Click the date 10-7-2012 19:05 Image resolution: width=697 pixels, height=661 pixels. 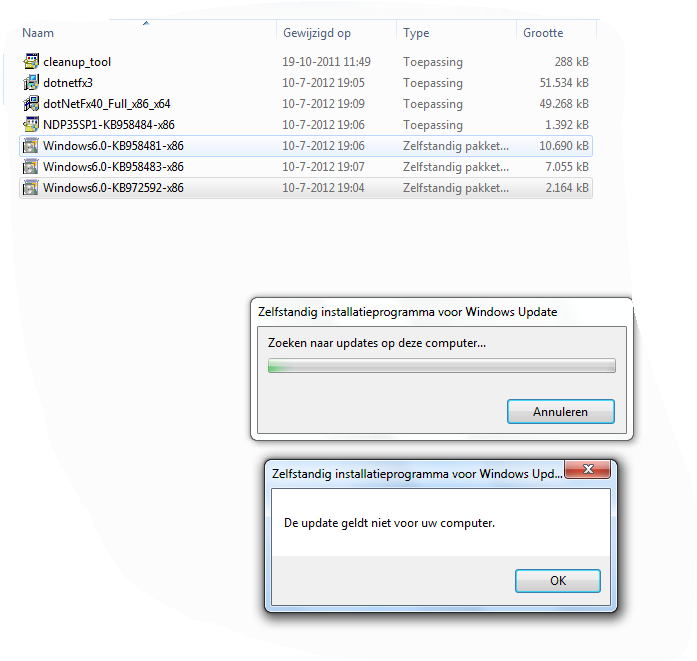click(x=323, y=82)
